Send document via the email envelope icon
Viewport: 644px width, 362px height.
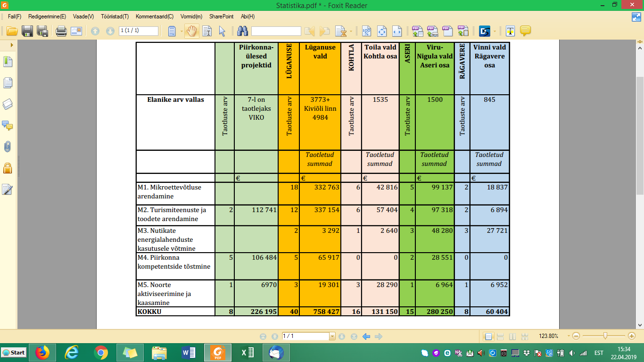[x=76, y=31]
